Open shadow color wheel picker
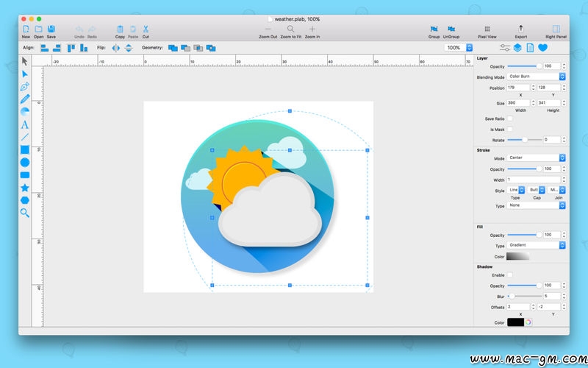The height and width of the screenshot is (368, 588). (x=528, y=322)
